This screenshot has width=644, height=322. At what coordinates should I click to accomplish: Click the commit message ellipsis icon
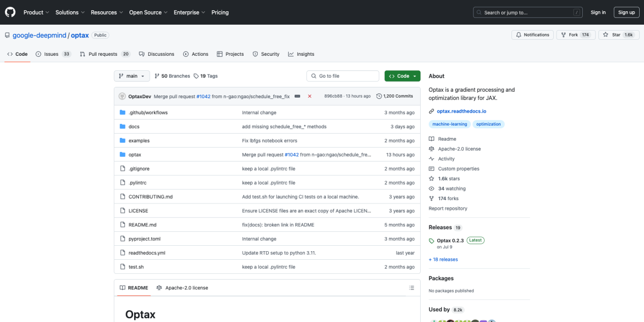[297, 96]
